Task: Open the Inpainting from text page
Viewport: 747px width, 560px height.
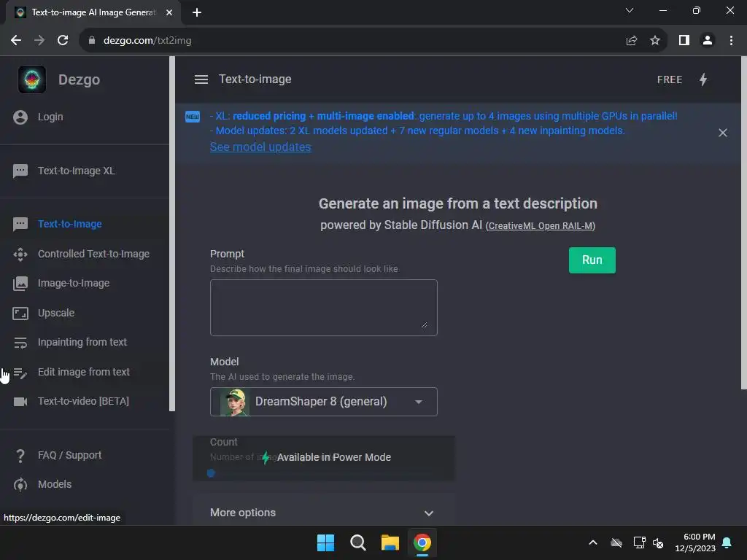Action: [x=82, y=342]
